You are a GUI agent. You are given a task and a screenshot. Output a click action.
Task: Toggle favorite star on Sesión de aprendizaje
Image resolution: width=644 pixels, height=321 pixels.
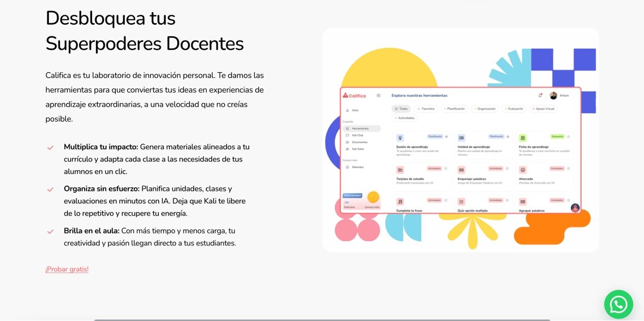(447, 136)
